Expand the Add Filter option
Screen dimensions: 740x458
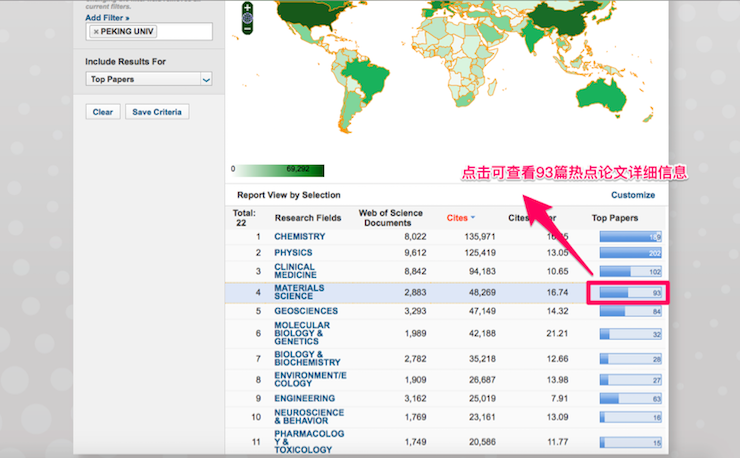[x=107, y=18]
